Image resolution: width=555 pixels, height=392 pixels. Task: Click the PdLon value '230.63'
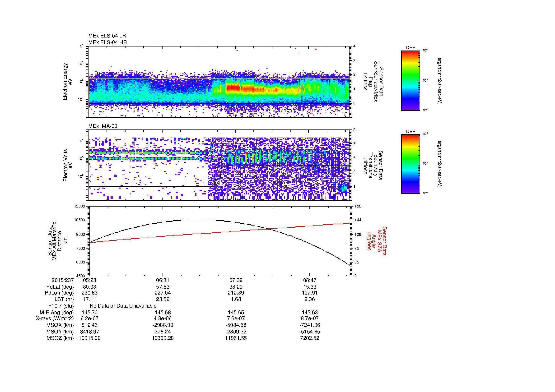pos(89,293)
